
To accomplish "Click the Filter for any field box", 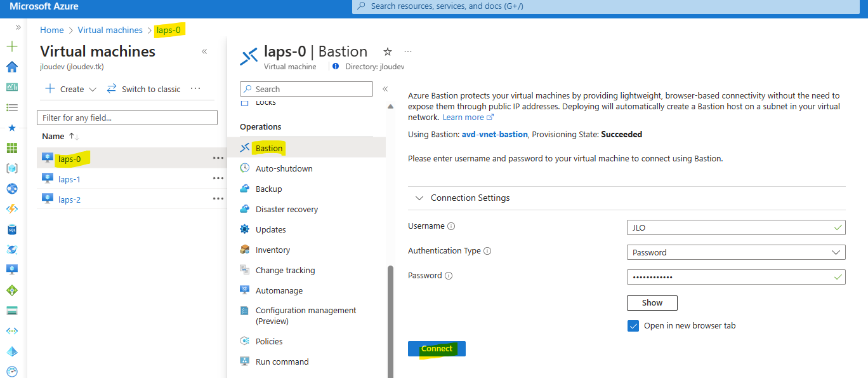I will click(127, 118).
